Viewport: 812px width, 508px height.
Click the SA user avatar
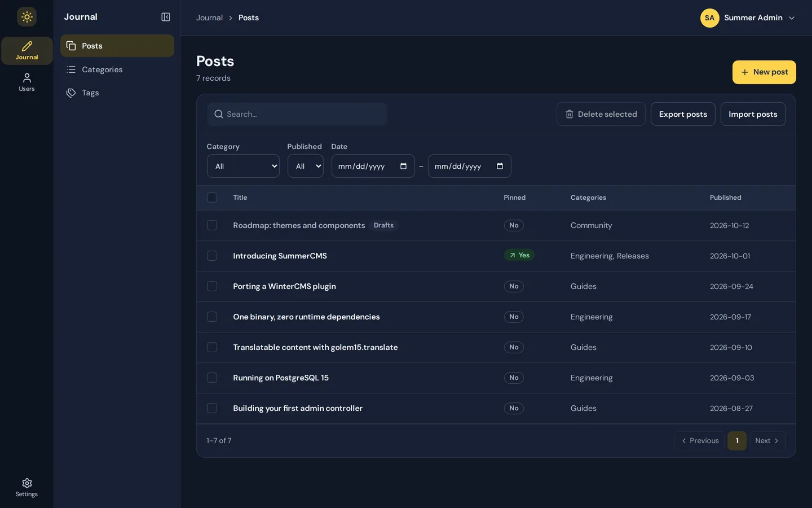coord(709,17)
